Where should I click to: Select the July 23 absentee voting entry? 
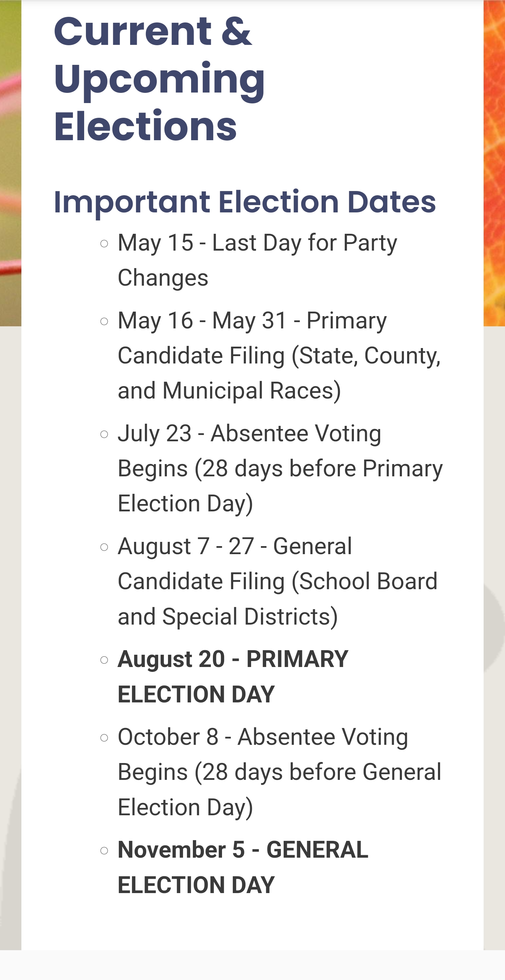(x=280, y=468)
